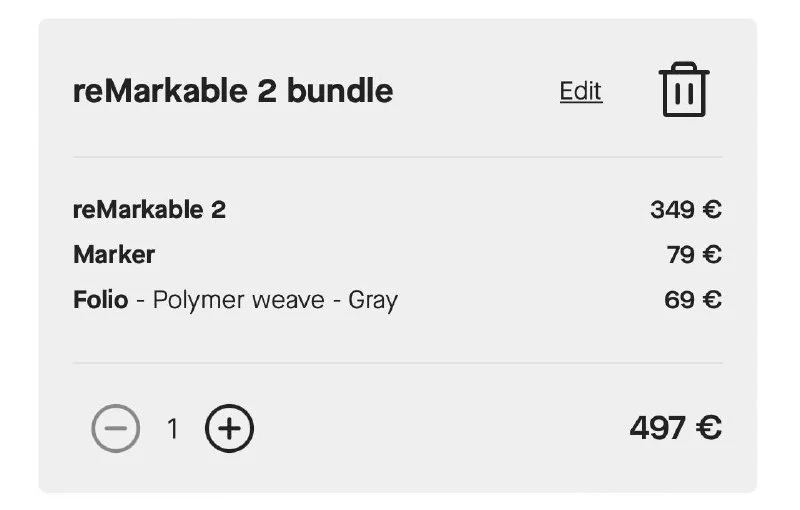Click the 69 € Folio price
Image resolution: width=800 pixels, height=510 pixels.
692,299
